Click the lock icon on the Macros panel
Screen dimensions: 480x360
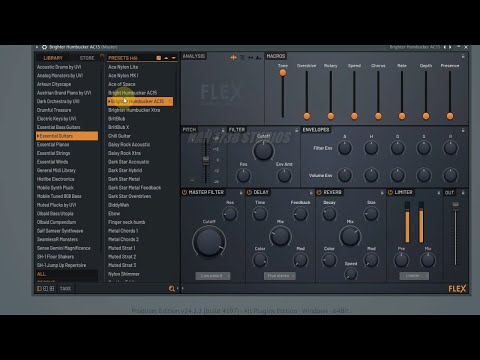click(463, 56)
